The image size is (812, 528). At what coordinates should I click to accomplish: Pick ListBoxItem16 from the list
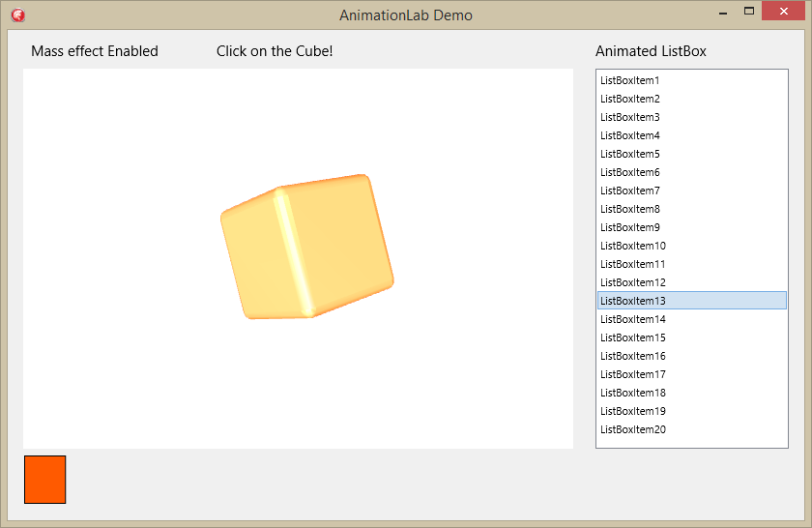coord(692,356)
